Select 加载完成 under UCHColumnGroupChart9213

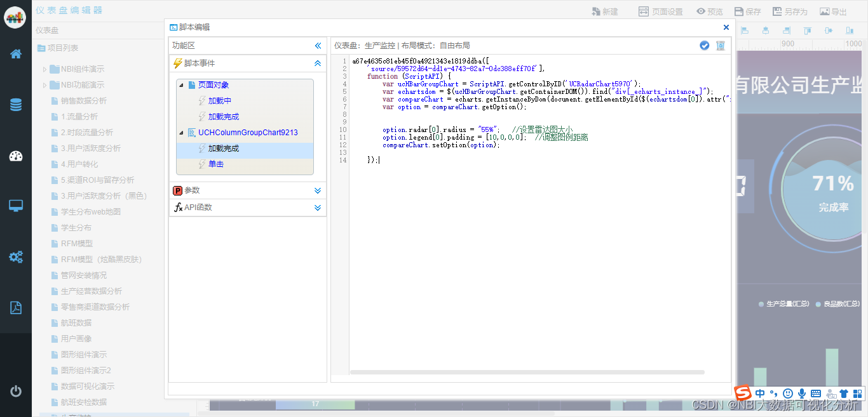[x=224, y=149]
